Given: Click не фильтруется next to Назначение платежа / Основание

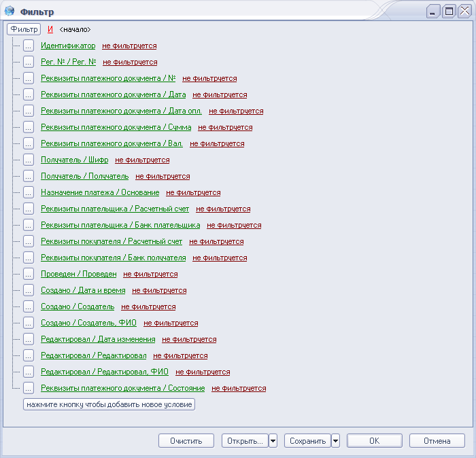Looking at the screenshot, I should pos(193,192).
